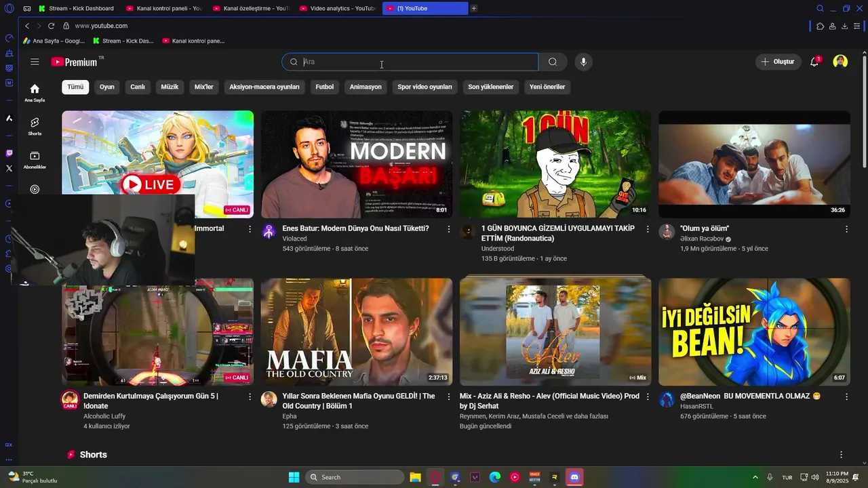The image size is (868, 488).
Task: Open the Easy Setup sliders icon
Action: click(857, 26)
